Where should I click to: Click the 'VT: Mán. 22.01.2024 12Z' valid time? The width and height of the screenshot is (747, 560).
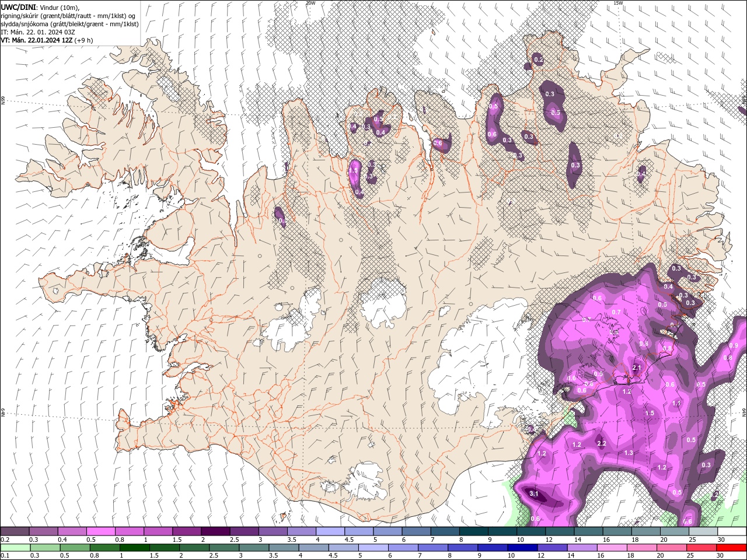click(x=37, y=40)
